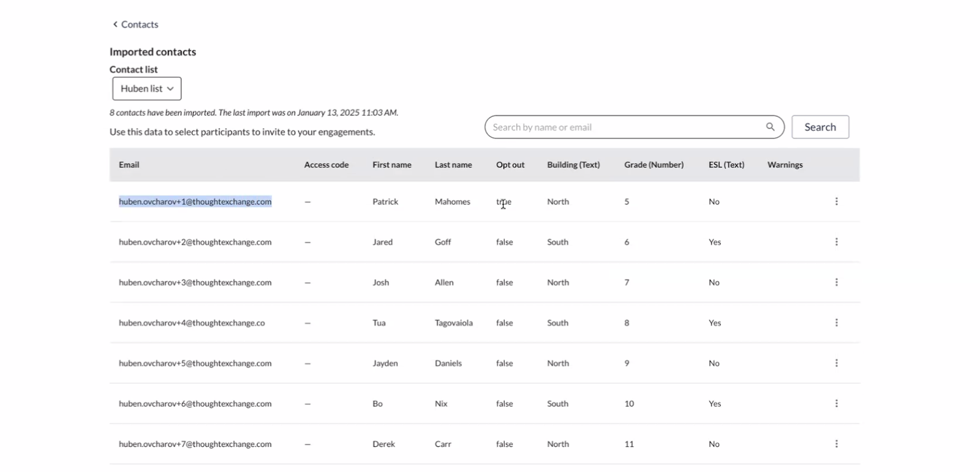
Task: Click grade value 5 in Patrick's row
Action: click(x=627, y=201)
